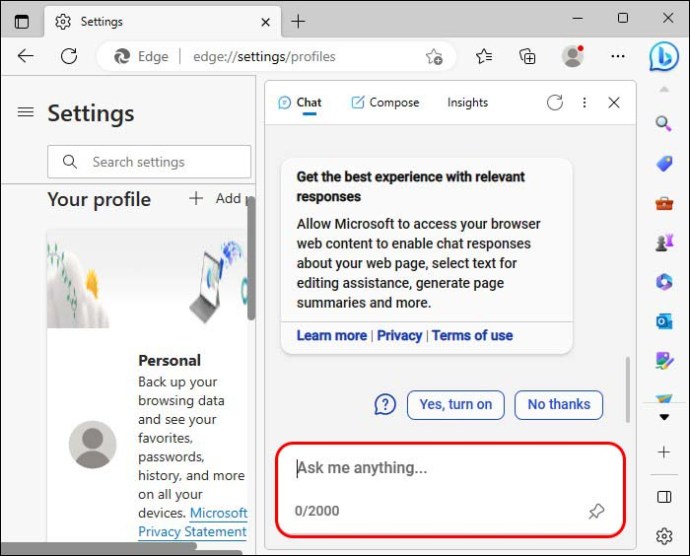Click Add profile button
690x556 pixels.
point(221,198)
